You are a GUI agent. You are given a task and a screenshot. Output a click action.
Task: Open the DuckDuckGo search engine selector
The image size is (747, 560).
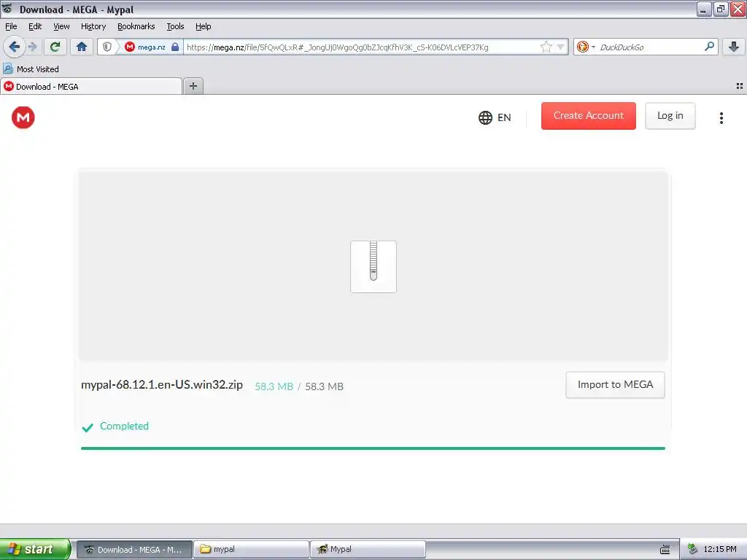coord(586,47)
